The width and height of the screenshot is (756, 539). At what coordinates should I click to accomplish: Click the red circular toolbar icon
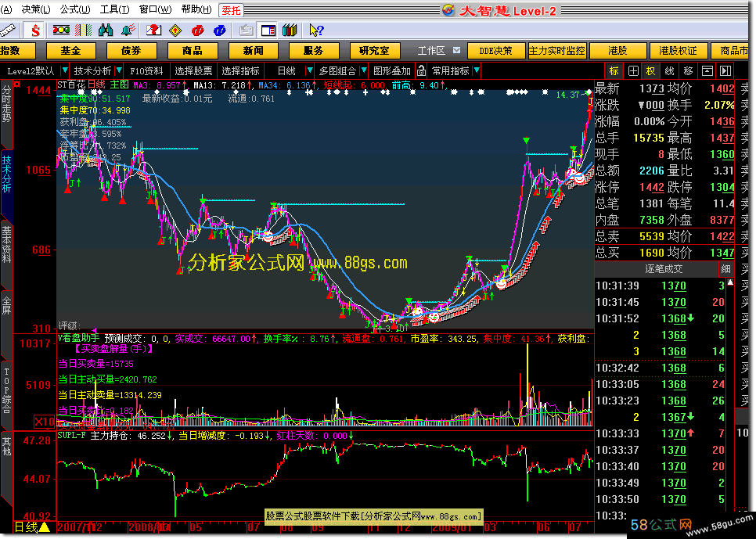(x=198, y=31)
